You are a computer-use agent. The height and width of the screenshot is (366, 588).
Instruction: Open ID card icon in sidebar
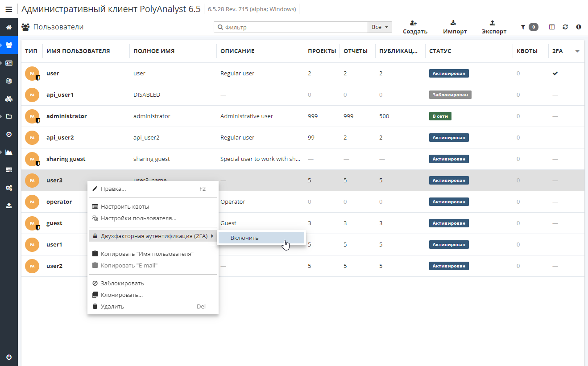[9, 63]
